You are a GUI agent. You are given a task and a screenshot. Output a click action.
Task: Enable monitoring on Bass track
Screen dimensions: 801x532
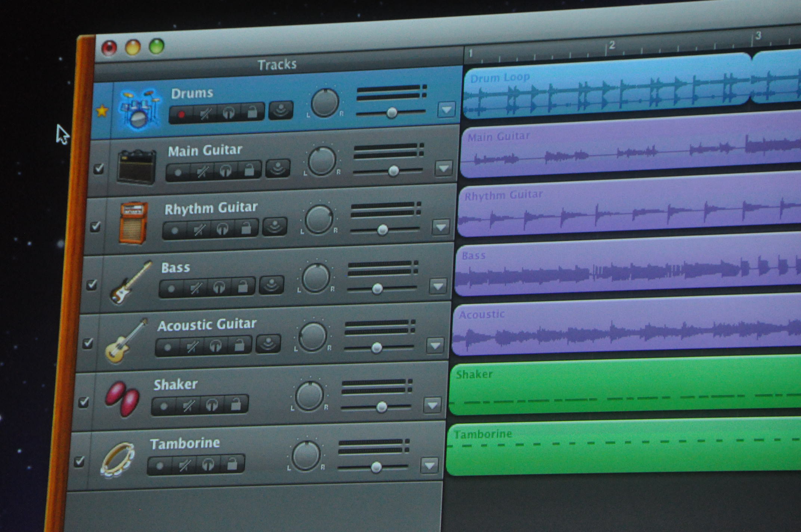click(x=272, y=285)
